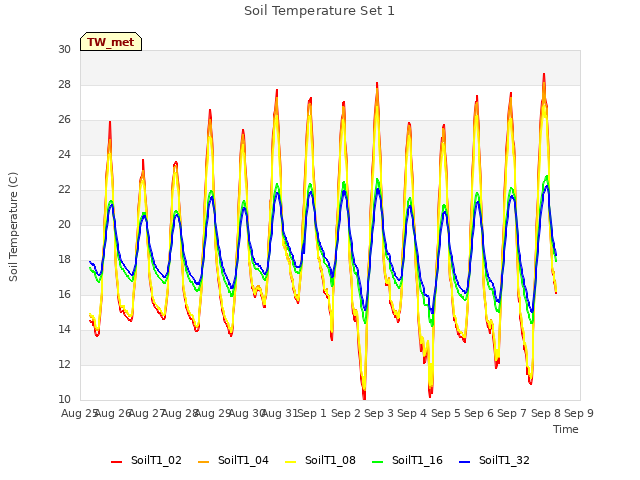
Task: Toggle SoilT1_02 legend entry
Action: point(146,460)
